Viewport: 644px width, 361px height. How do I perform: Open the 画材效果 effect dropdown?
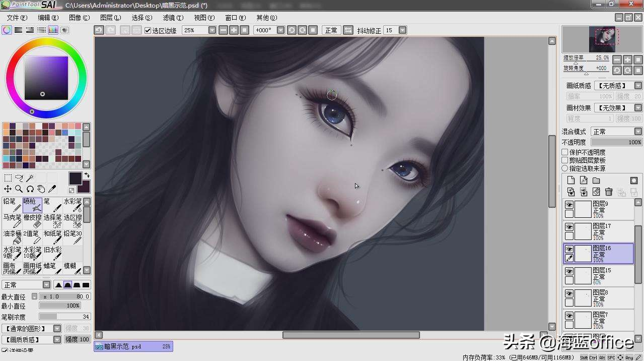pos(638,108)
